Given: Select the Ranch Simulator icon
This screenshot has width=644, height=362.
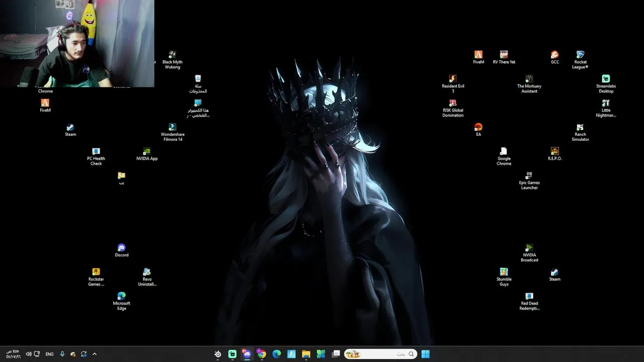Looking at the screenshot, I should [x=580, y=132].
